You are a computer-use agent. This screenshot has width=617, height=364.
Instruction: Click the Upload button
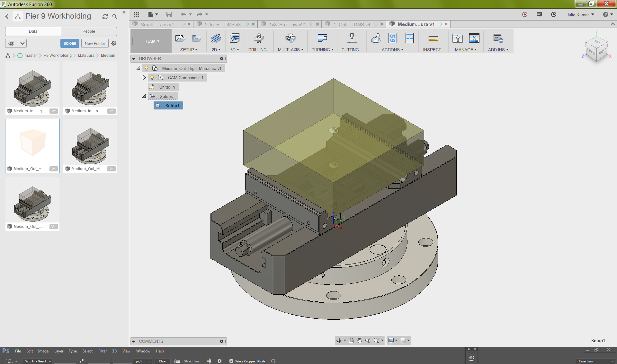70,43
